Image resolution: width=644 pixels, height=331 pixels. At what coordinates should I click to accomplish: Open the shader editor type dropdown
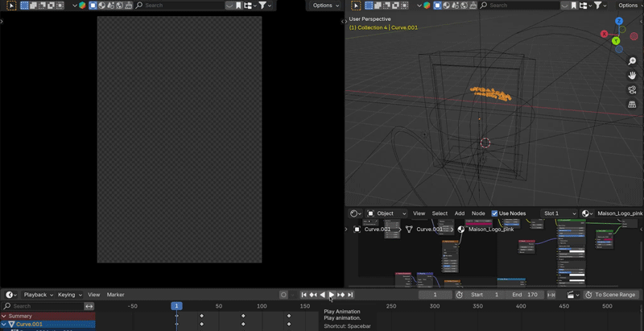pyautogui.click(x=356, y=213)
